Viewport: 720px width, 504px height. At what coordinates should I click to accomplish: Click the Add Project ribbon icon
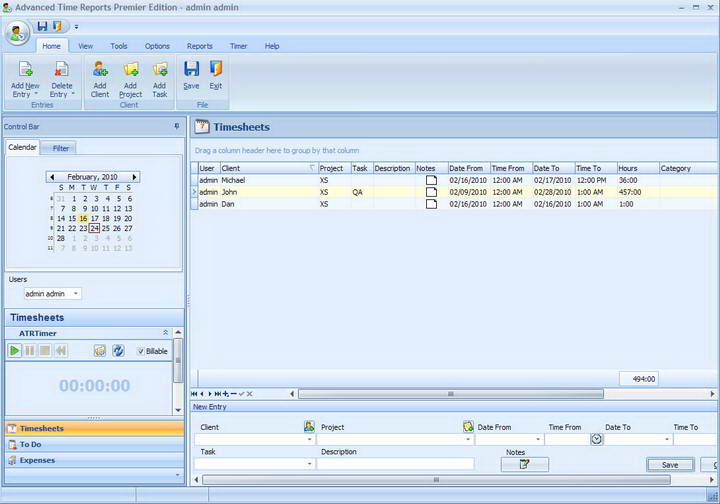pyautogui.click(x=131, y=69)
